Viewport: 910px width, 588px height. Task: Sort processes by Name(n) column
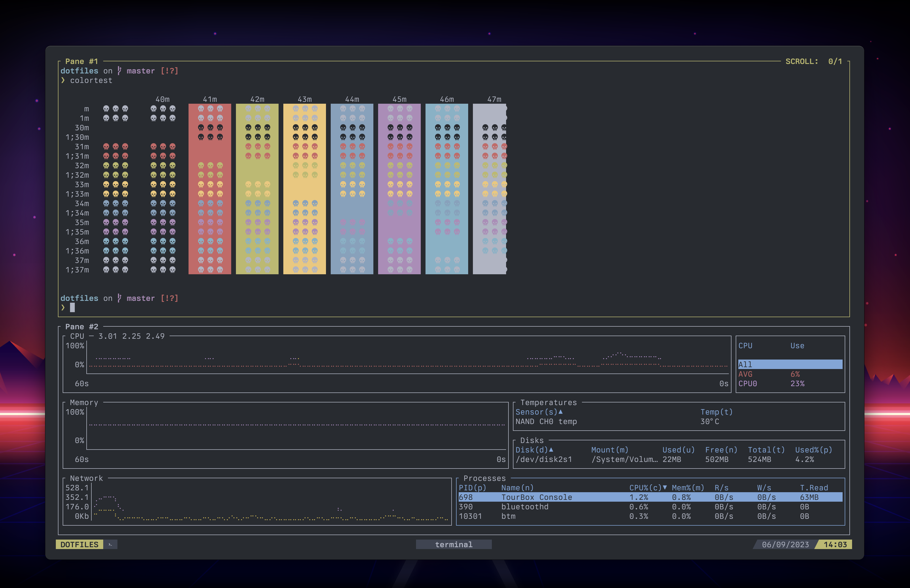click(x=517, y=487)
